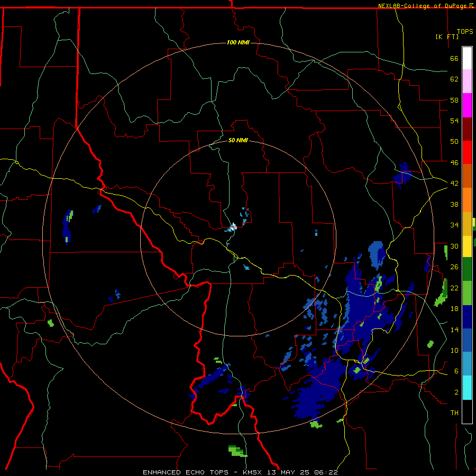The image size is (476, 476).
Task: Click the 46 value on the scale
Action: [454, 163]
